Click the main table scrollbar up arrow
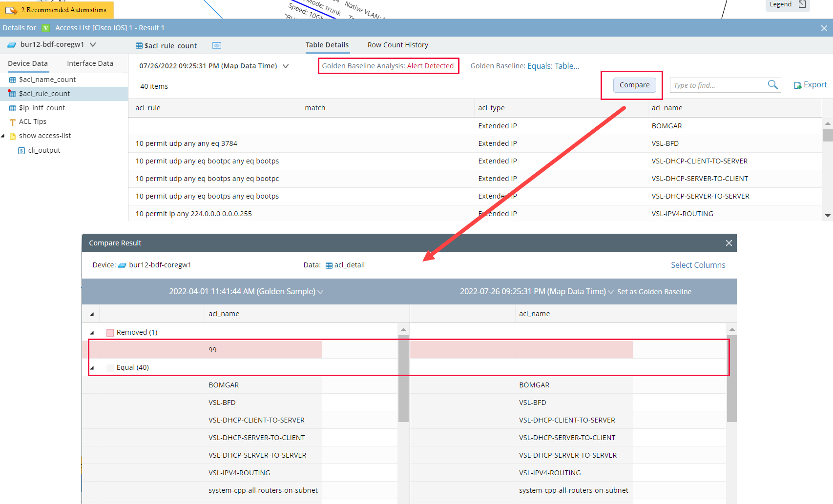 [x=828, y=123]
